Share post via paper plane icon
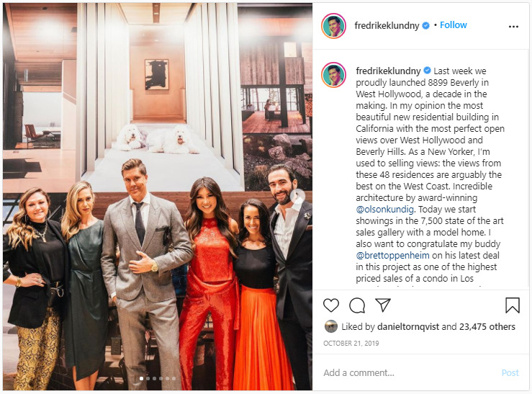The width and height of the screenshot is (532, 394). coord(382,305)
